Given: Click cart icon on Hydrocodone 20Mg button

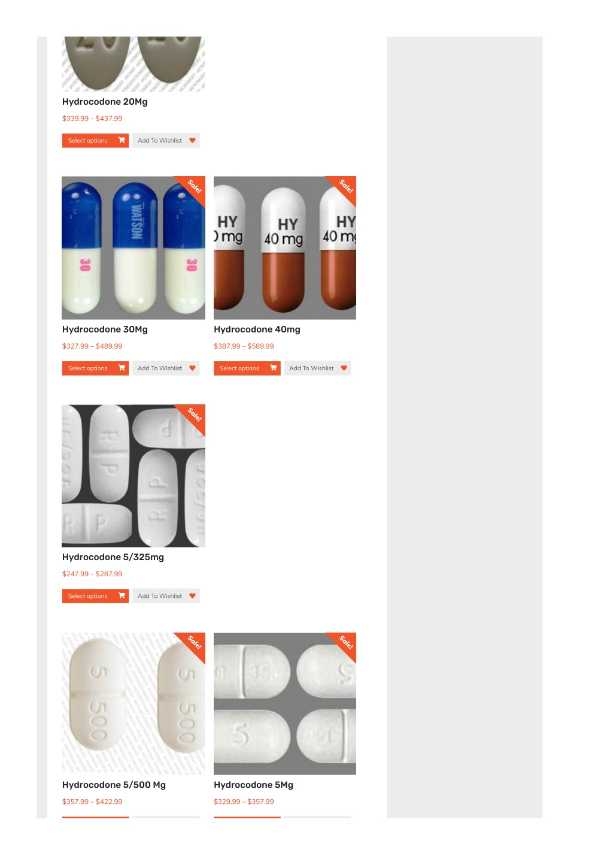Looking at the screenshot, I should click(x=122, y=140).
